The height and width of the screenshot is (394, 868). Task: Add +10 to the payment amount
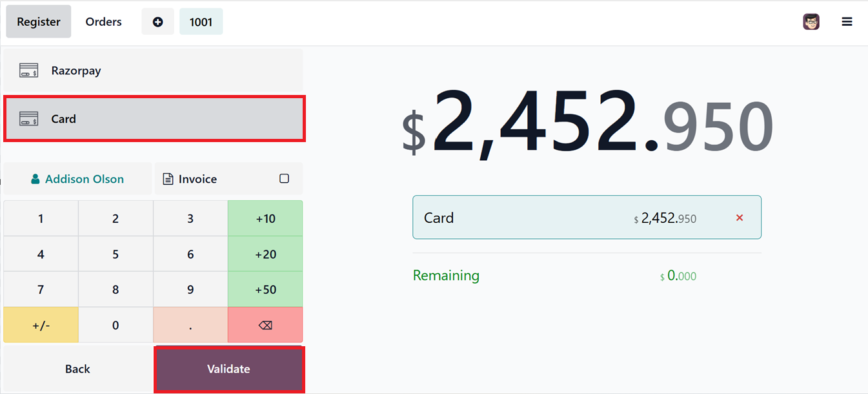[265, 218]
